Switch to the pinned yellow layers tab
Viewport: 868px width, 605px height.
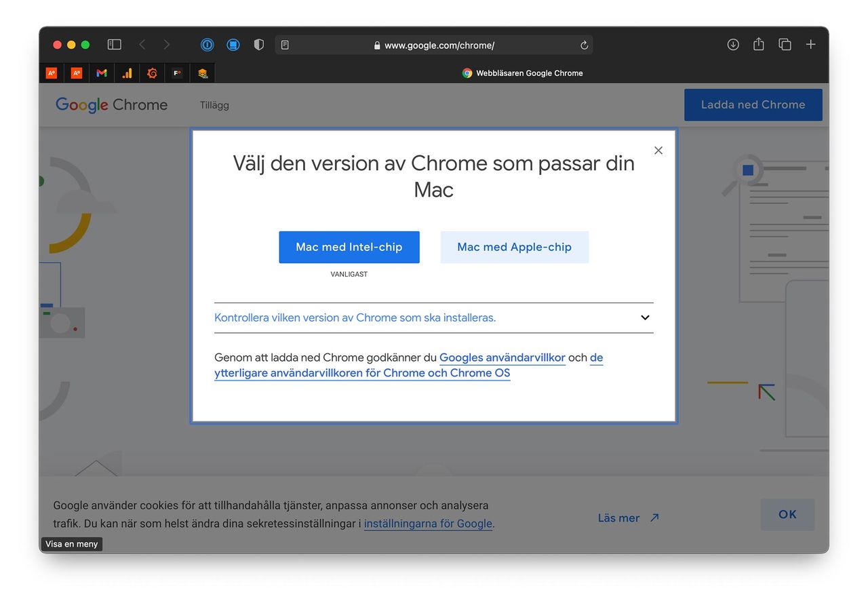pos(203,73)
